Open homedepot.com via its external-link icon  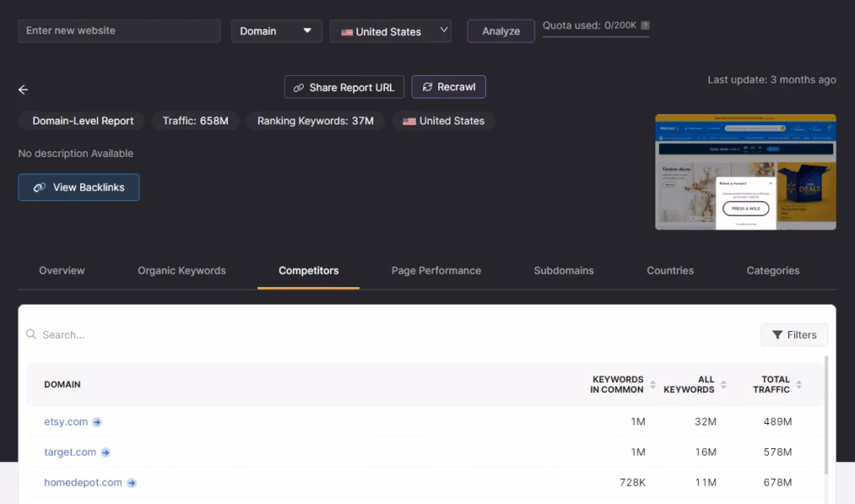(x=134, y=482)
